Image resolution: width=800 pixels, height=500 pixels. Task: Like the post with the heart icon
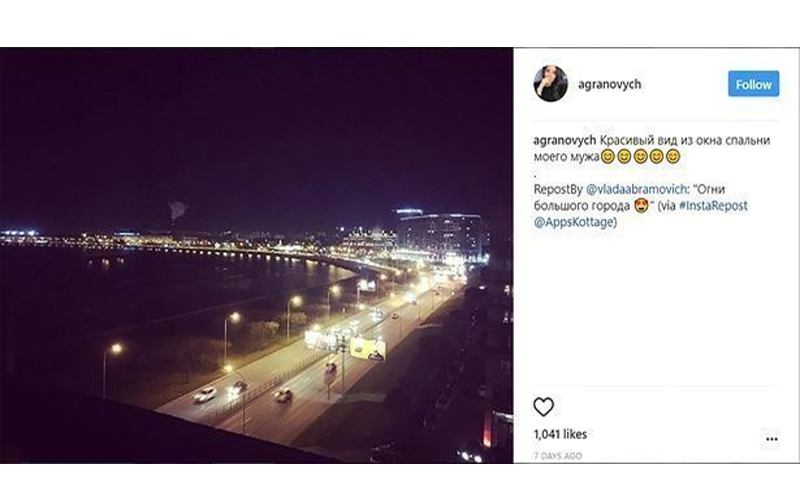pos(543,407)
